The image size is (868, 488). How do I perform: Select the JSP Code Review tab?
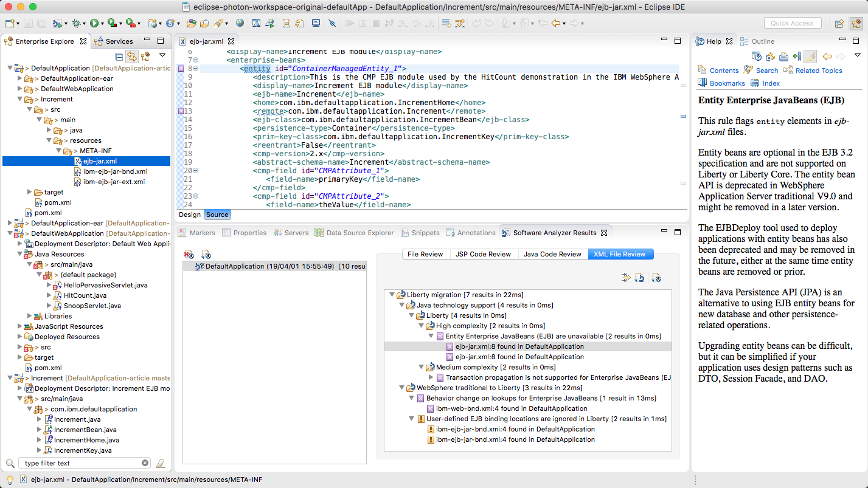[483, 254]
